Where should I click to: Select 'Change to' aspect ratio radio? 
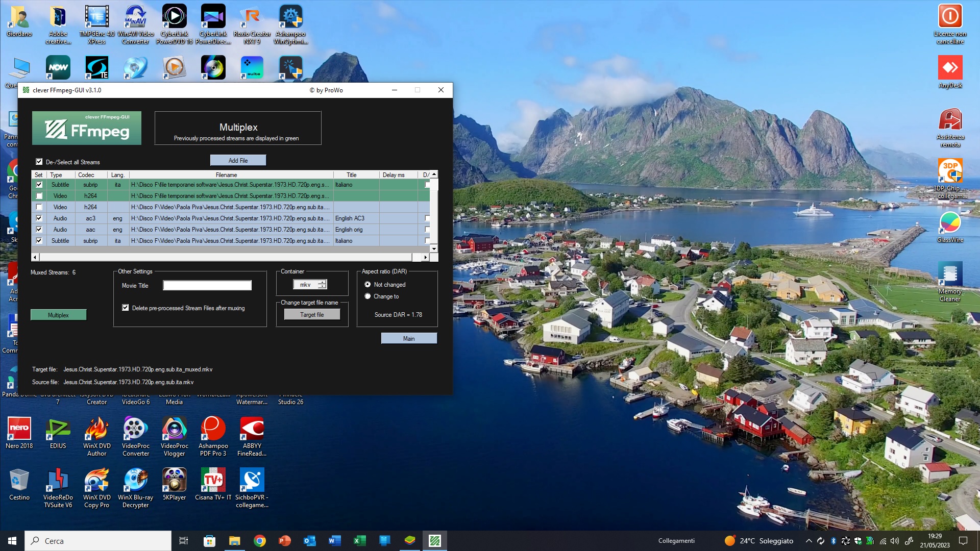tap(367, 296)
